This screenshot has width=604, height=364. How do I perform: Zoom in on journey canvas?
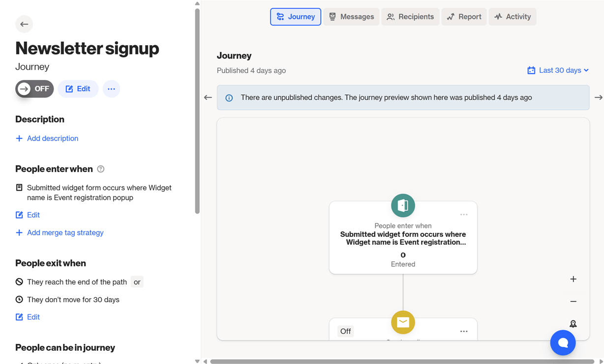tap(573, 279)
